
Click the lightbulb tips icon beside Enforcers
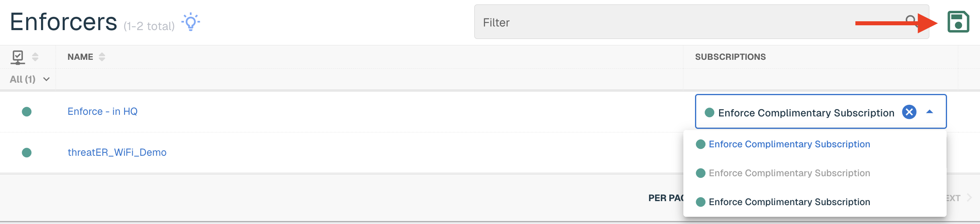pos(191,22)
